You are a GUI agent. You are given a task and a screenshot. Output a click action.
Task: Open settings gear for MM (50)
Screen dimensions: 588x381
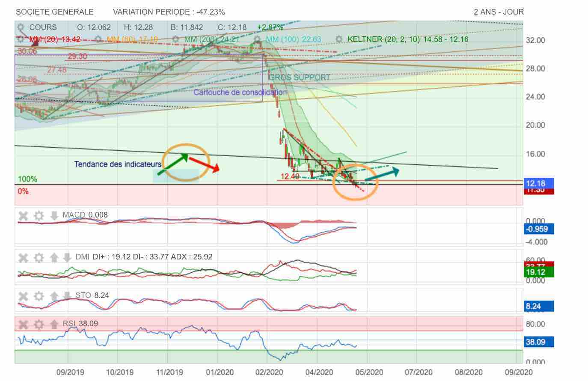pos(98,39)
